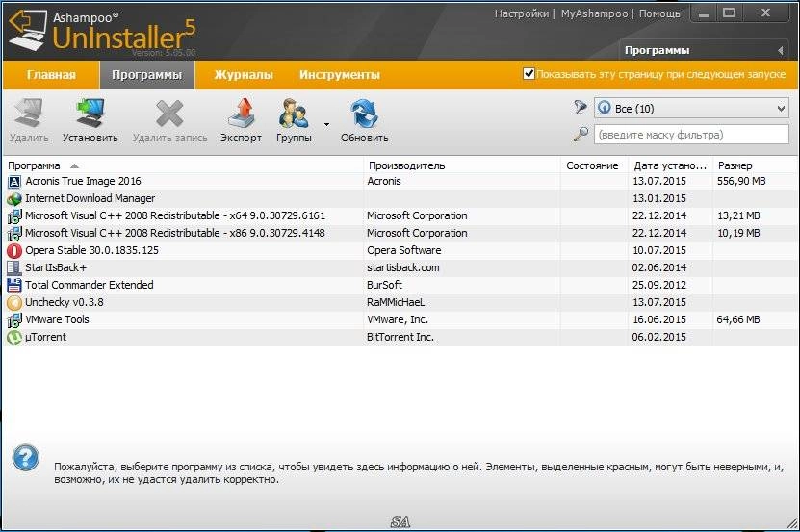Sort by the Дата установки column header

pos(670,165)
